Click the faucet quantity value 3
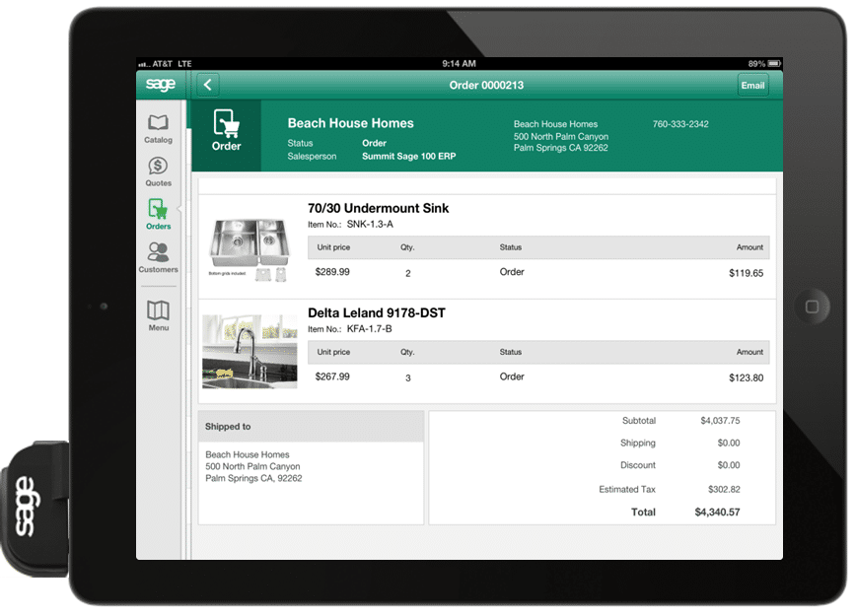The image size is (856, 616). [x=408, y=378]
